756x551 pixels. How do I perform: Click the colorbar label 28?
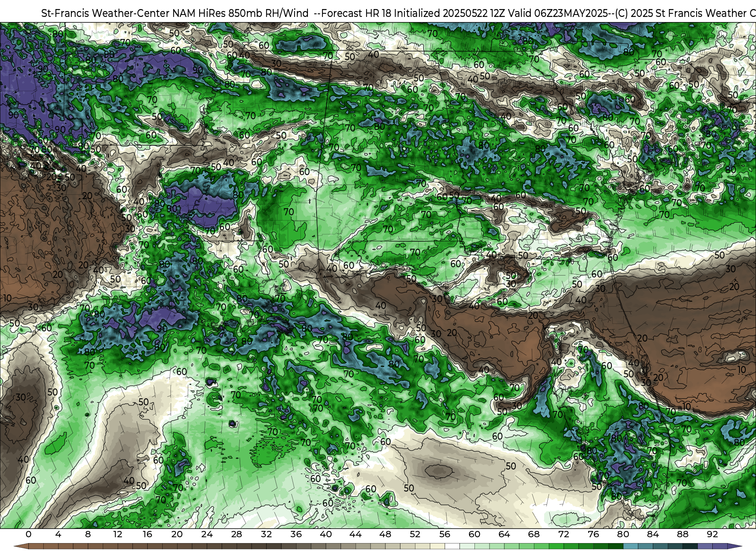[x=237, y=534]
